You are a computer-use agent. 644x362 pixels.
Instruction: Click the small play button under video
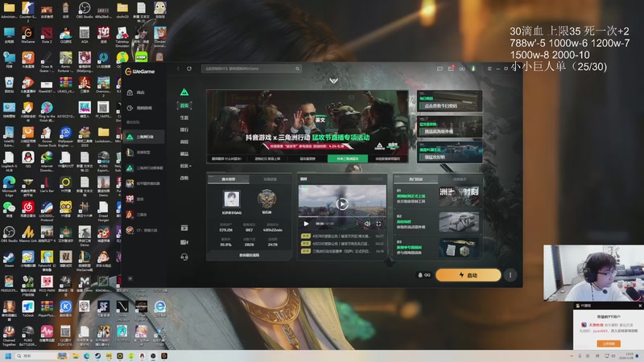coord(306,224)
